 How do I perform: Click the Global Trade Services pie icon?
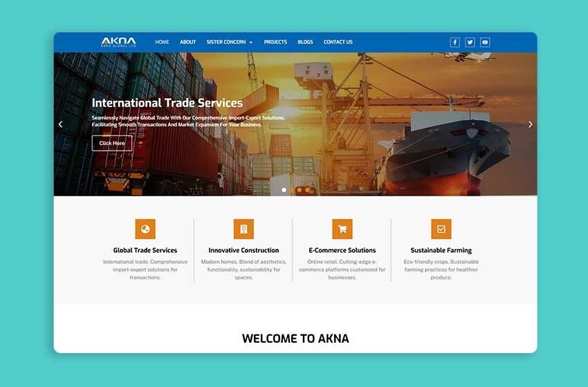pos(145,229)
